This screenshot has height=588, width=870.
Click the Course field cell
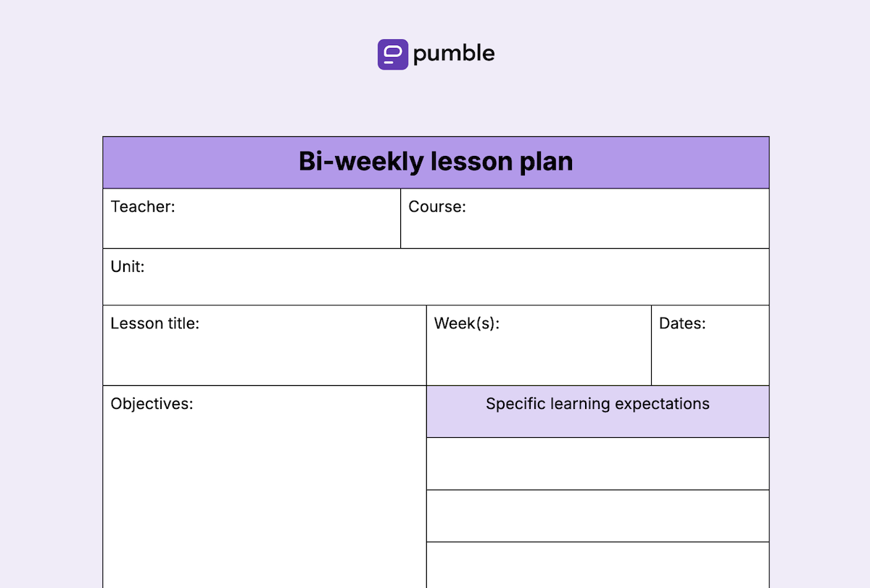point(585,218)
